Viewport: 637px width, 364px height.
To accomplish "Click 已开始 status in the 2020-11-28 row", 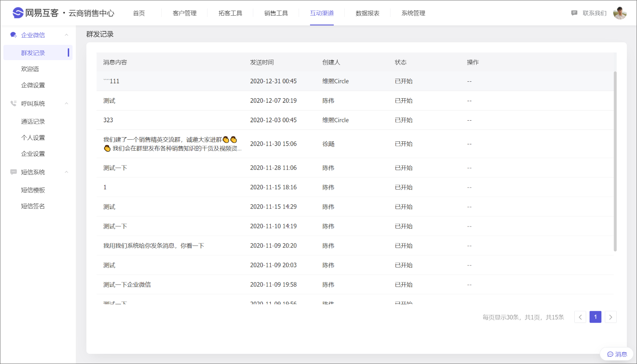I will 404,168.
